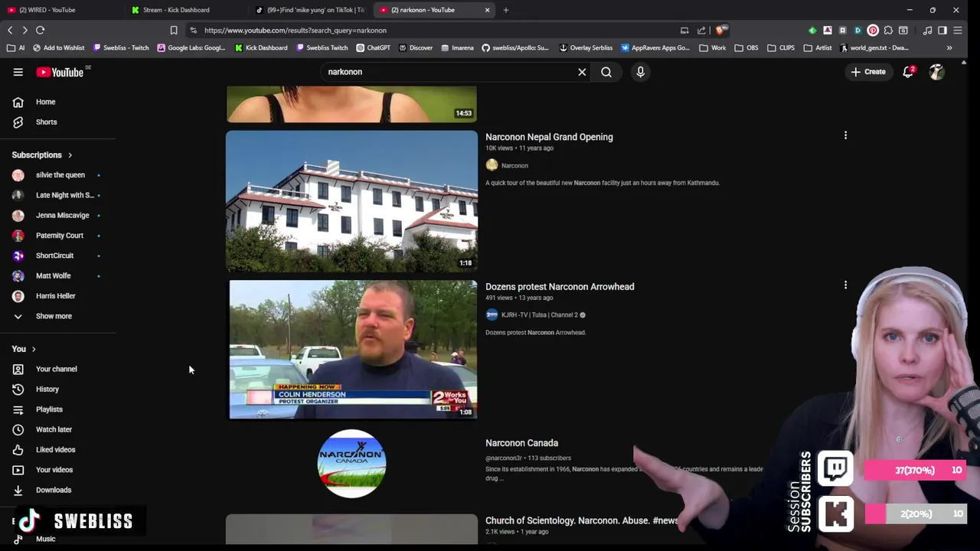Open Paternity Court subscription
Image resolution: width=980 pixels, height=551 pixels.
point(59,236)
